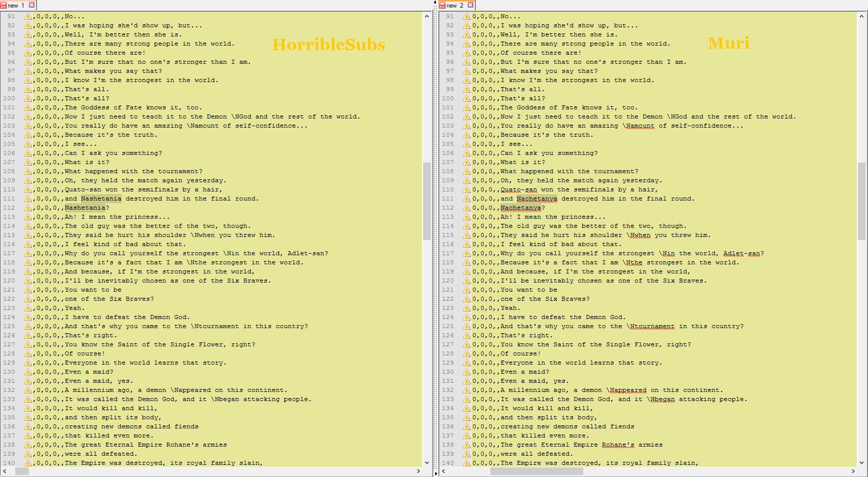This screenshot has height=477, width=868.
Task: Close the 'new 1' tab
Action: tap(31, 5)
